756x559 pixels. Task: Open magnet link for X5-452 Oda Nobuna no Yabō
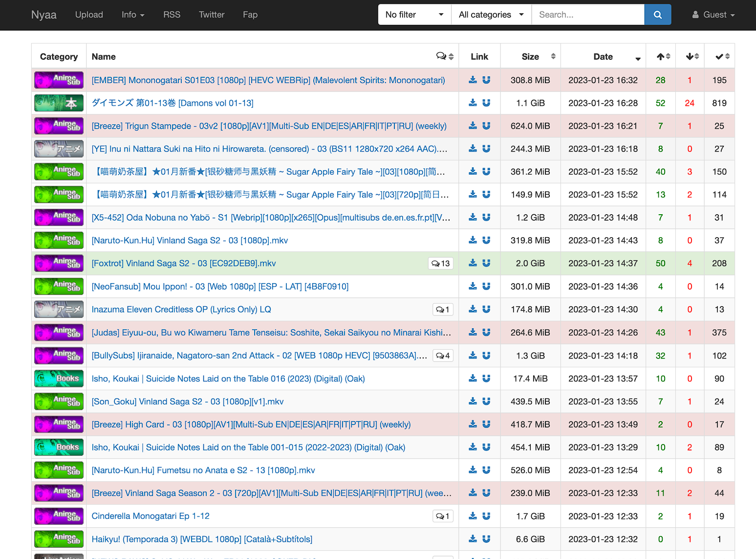[486, 217]
